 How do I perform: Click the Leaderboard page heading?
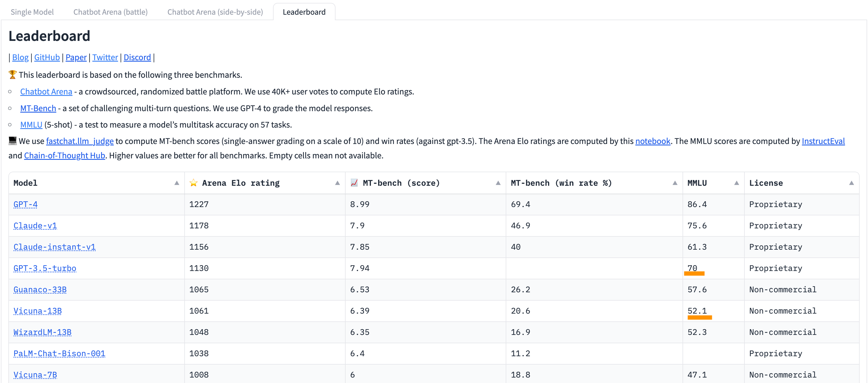[x=49, y=36]
